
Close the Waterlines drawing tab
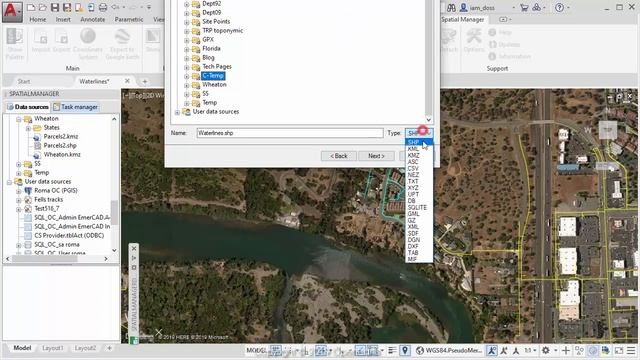tap(127, 81)
